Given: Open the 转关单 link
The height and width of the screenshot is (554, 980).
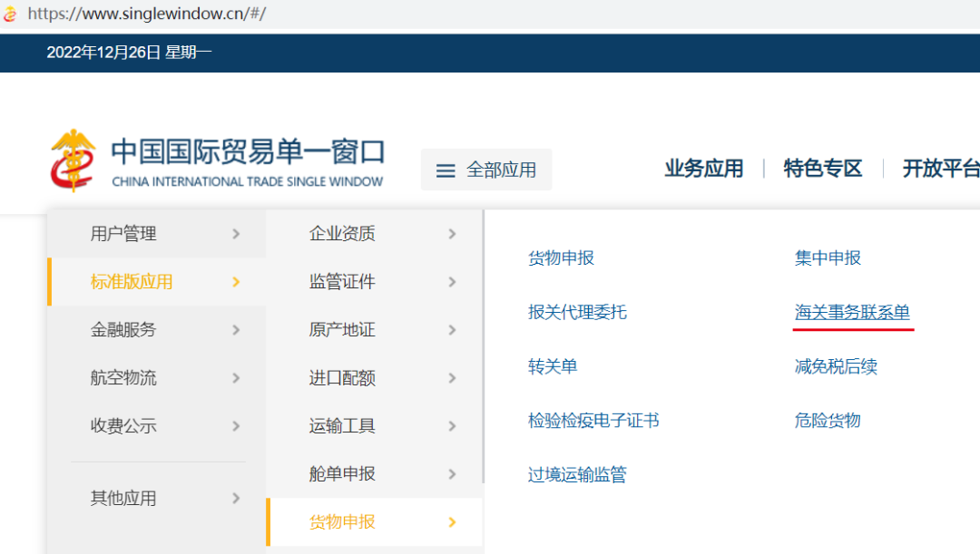Looking at the screenshot, I should pos(555,366).
